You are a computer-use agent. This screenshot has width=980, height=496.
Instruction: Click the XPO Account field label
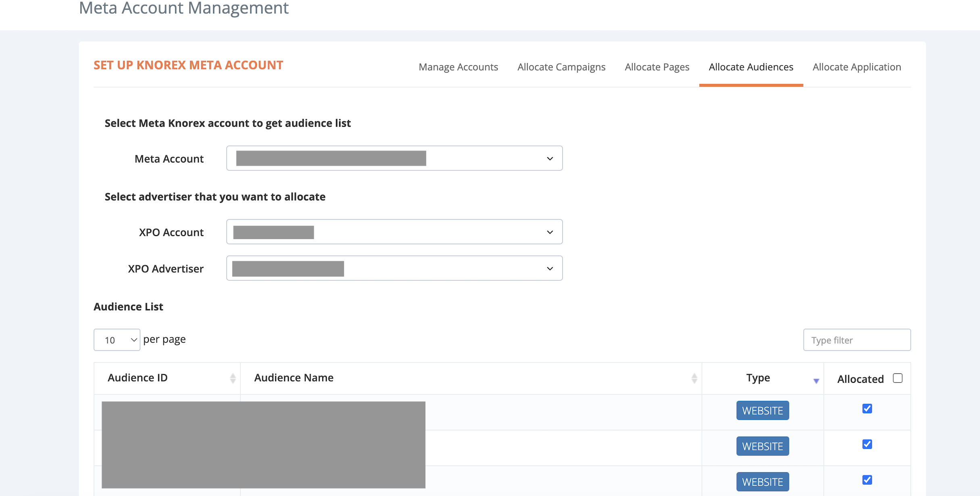click(x=171, y=232)
